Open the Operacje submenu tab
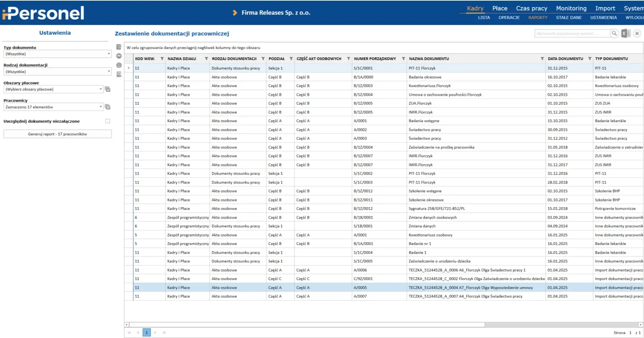 509,18
